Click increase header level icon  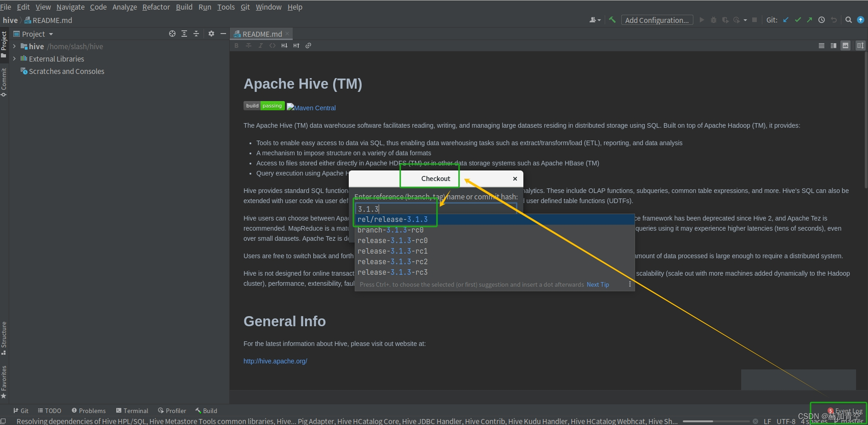296,45
